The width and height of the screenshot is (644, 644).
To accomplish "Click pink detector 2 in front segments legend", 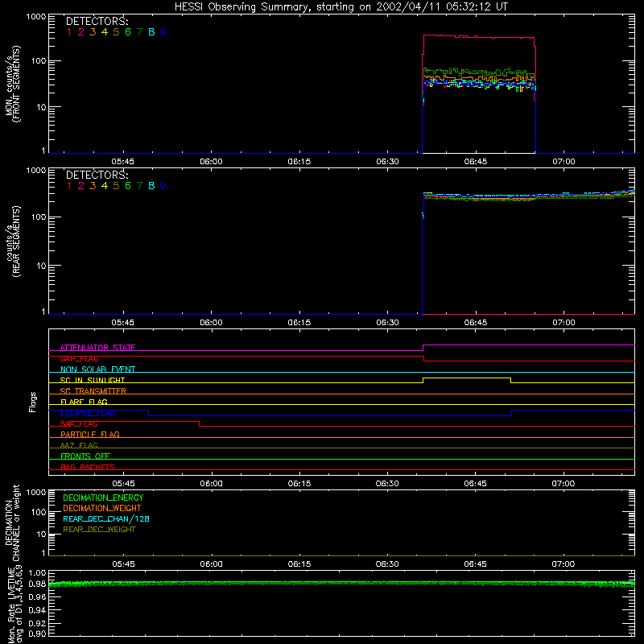I will 81,32.
